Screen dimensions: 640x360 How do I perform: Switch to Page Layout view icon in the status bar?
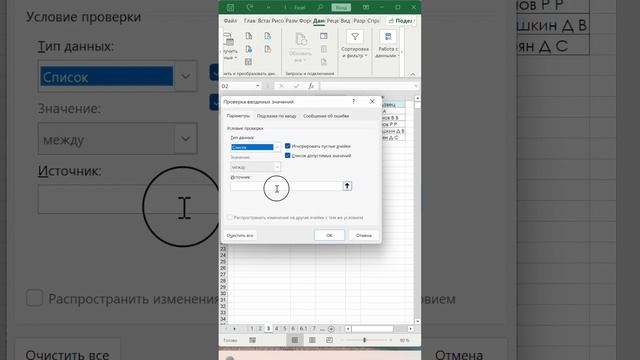tap(312, 340)
